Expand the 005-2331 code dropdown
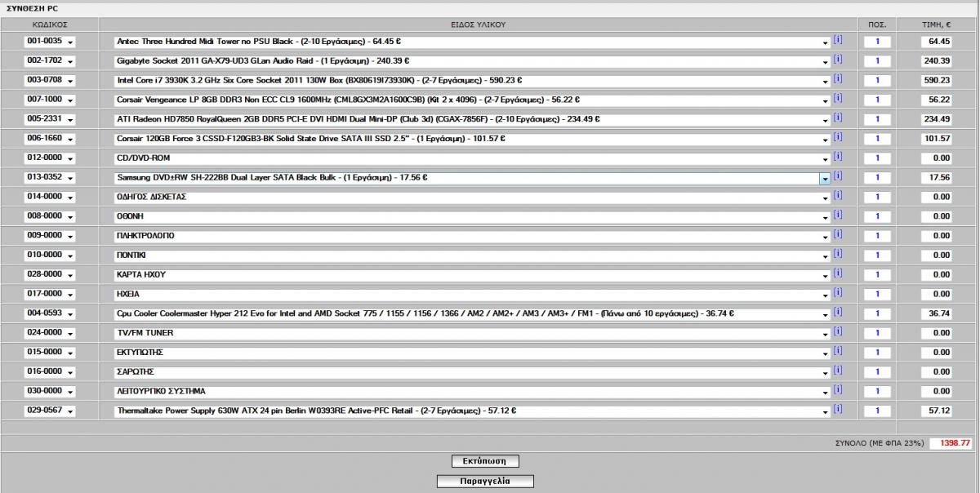 [49, 119]
